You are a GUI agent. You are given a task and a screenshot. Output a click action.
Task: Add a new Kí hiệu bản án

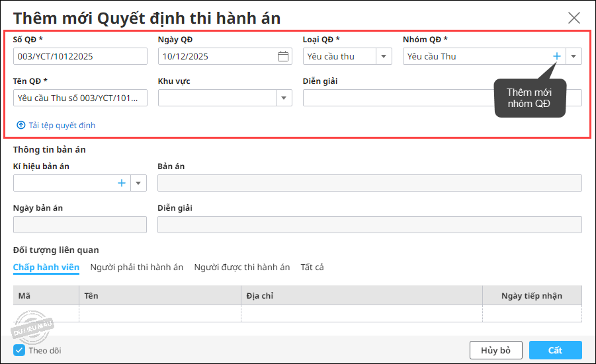pos(122,183)
